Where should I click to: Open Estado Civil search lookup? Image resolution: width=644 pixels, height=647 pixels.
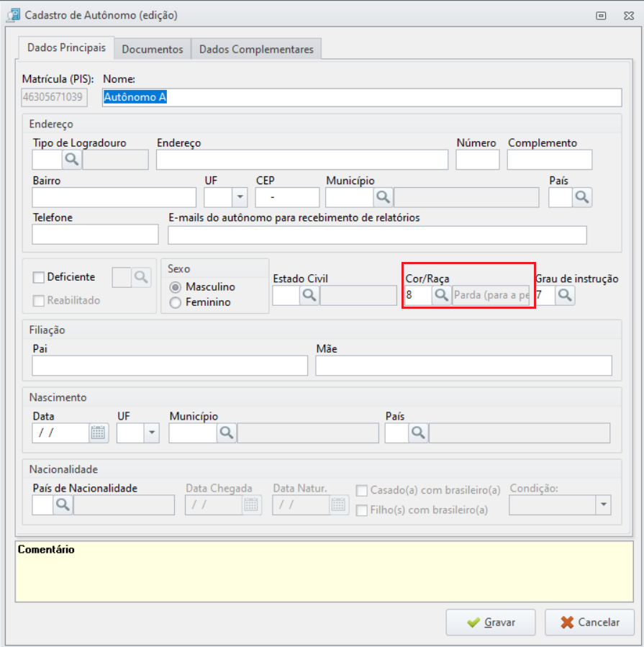(x=309, y=296)
